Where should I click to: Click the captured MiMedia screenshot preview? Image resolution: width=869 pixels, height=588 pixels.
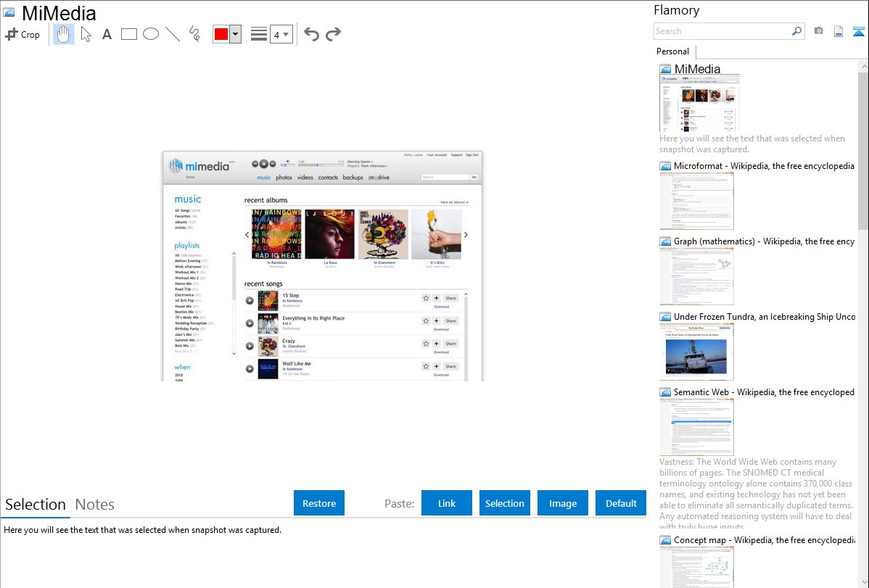point(323,266)
